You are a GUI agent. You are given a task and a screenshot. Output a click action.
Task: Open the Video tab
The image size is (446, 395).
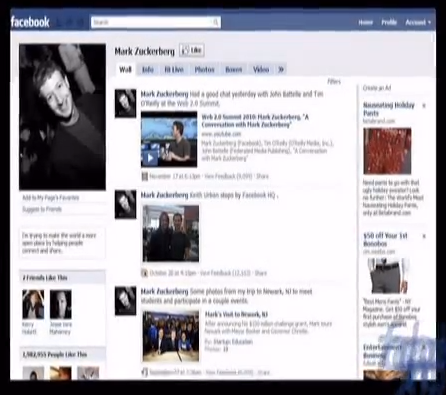click(261, 69)
